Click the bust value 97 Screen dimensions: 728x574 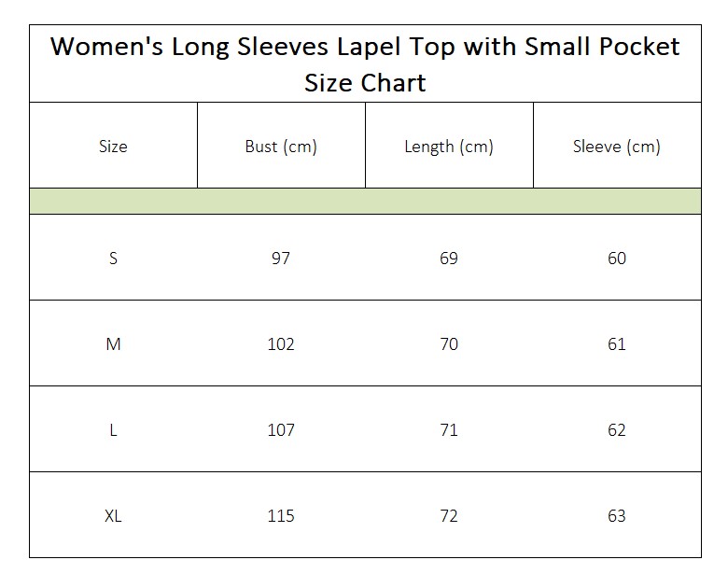coord(281,258)
